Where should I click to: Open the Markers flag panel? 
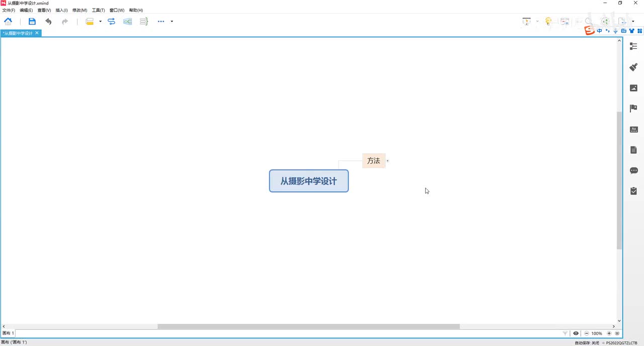pos(633,109)
